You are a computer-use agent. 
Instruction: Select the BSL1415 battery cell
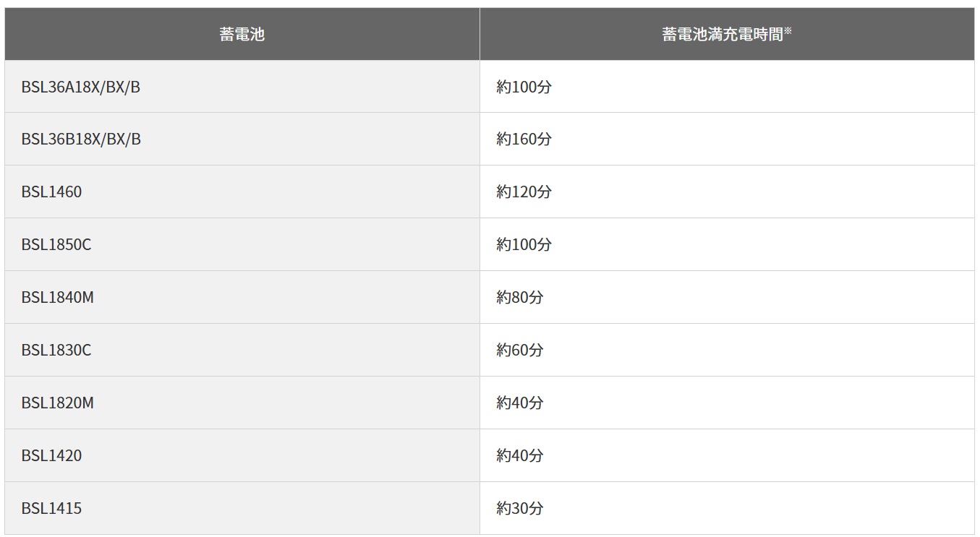[51, 508]
